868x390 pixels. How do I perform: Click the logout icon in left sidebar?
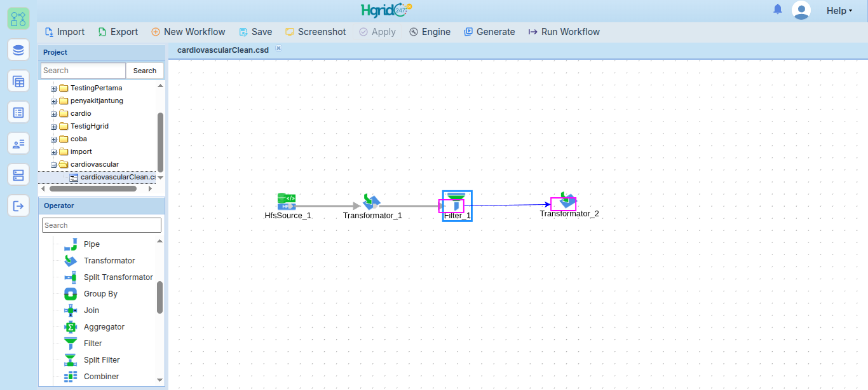click(x=18, y=205)
